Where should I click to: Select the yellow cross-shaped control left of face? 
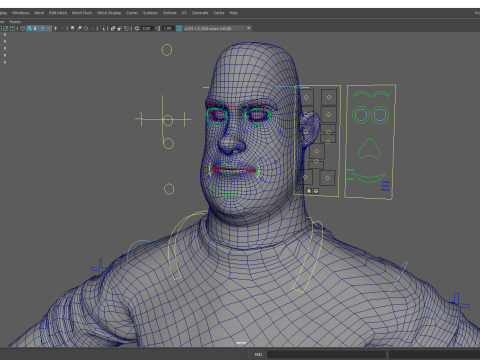pos(163,119)
